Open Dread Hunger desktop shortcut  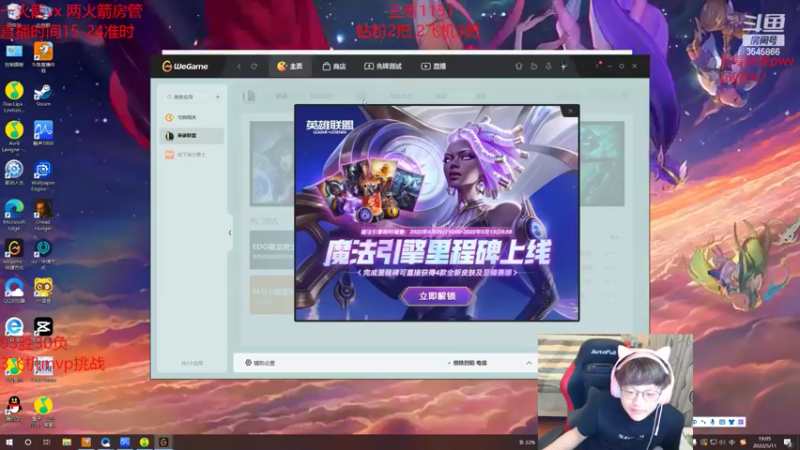pos(43,215)
